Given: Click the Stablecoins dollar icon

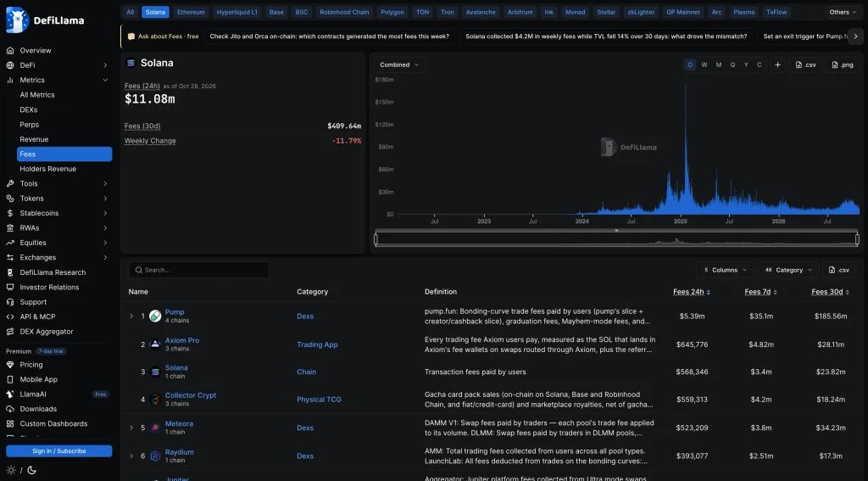Looking at the screenshot, I should pos(10,213).
